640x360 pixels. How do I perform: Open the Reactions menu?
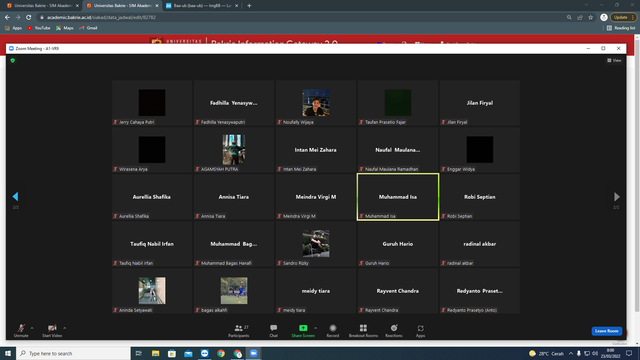click(x=394, y=331)
